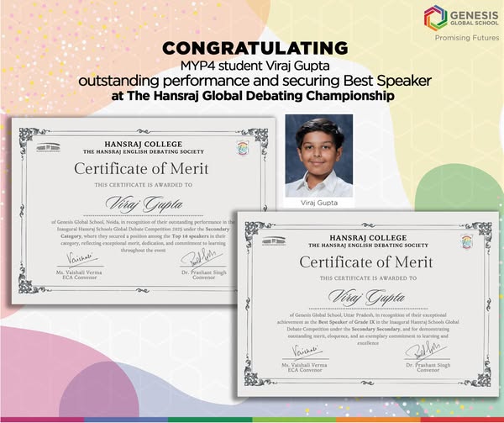Click the debating society crest on the Top 10 speakers certificate
This screenshot has height=423, width=504.
tap(243, 149)
